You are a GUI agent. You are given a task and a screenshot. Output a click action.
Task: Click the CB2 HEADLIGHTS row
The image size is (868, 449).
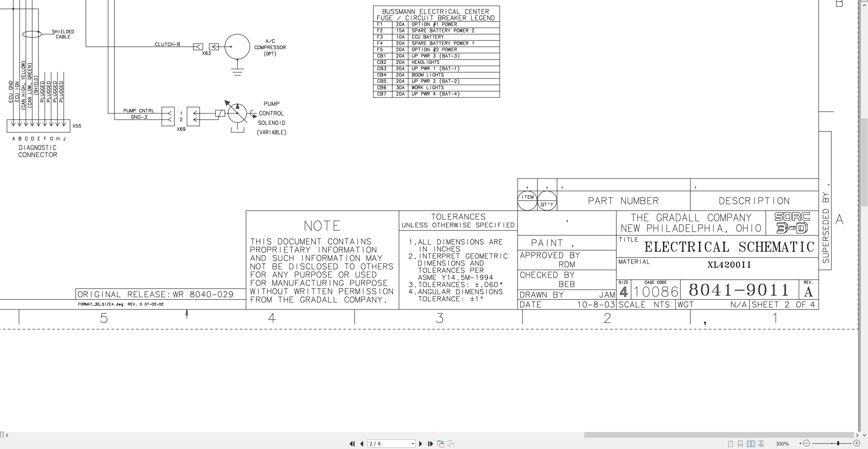pyautogui.click(x=436, y=62)
